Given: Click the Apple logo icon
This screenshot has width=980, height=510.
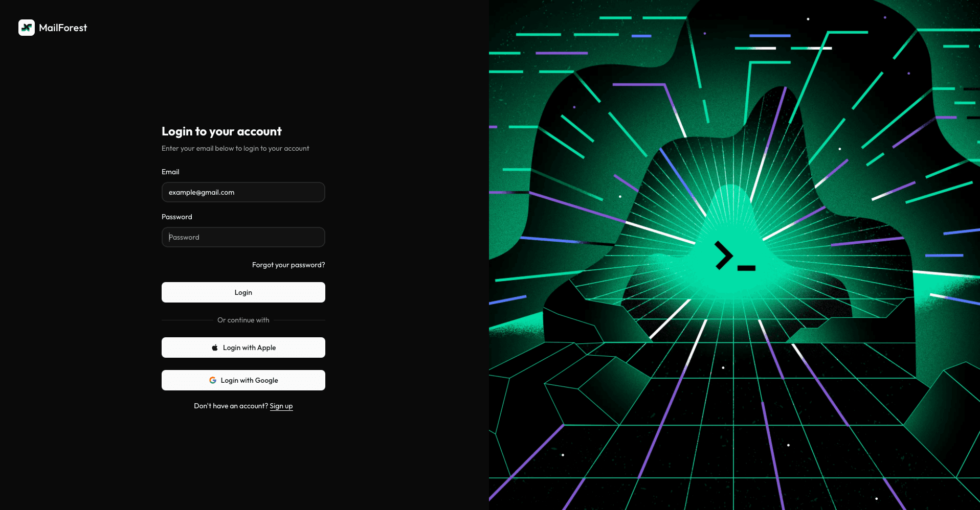Looking at the screenshot, I should (215, 347).
